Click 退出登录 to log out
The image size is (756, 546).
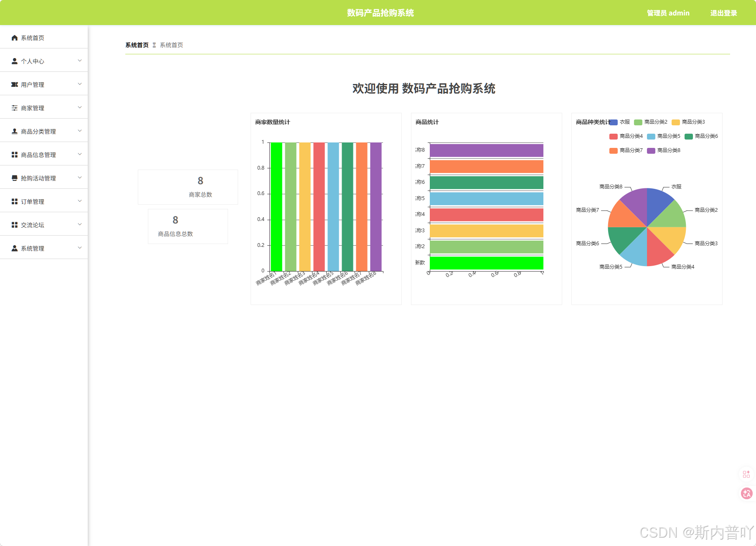pyautogui.click(x=723, y=13)
